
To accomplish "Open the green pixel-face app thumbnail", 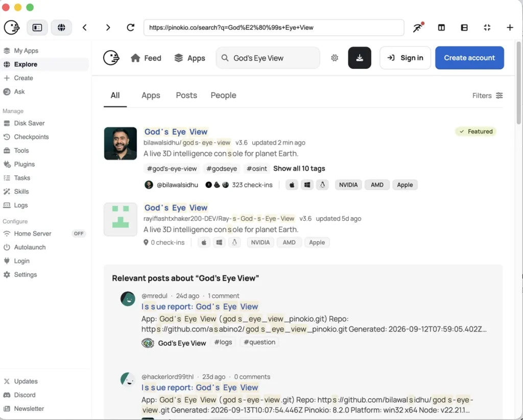I will click(121, 220).
